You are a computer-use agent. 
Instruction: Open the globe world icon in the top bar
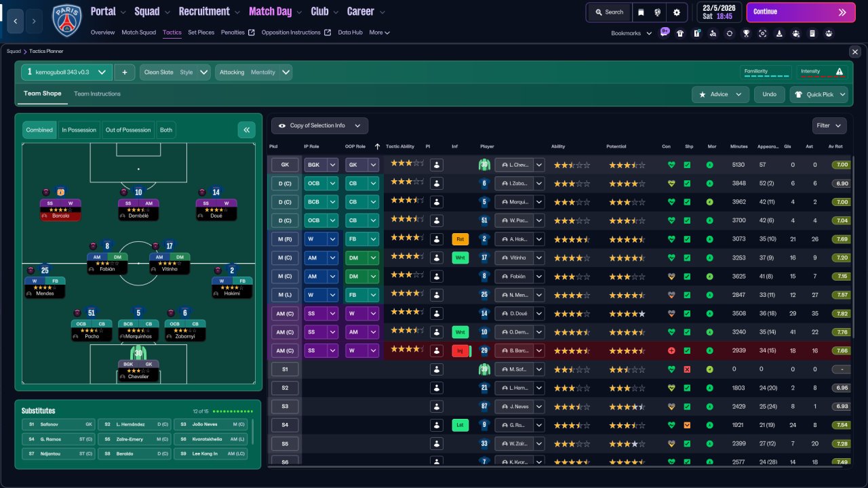point(657,12)
